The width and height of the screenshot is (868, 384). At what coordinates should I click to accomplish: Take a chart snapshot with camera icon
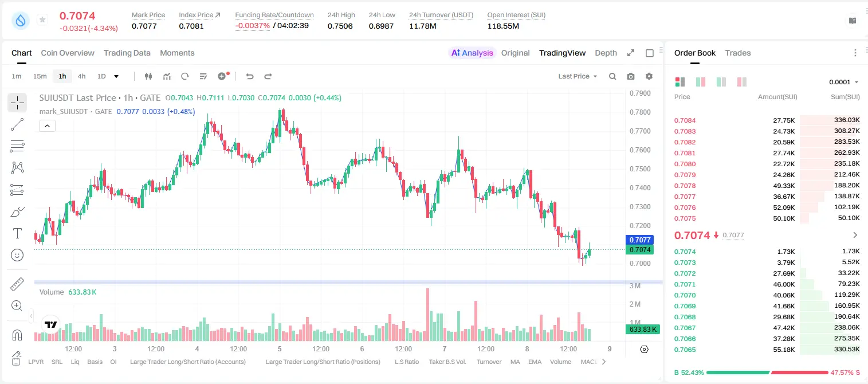631,76
